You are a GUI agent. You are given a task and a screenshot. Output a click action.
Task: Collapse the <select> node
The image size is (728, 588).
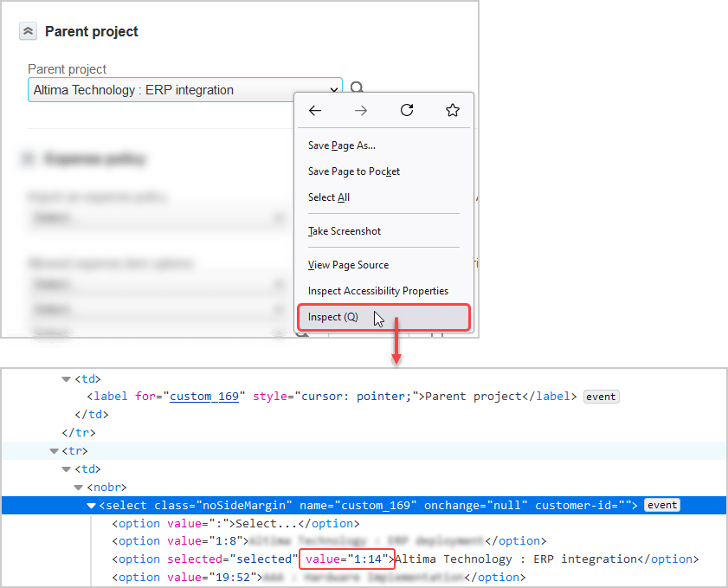tap(91, 506)
